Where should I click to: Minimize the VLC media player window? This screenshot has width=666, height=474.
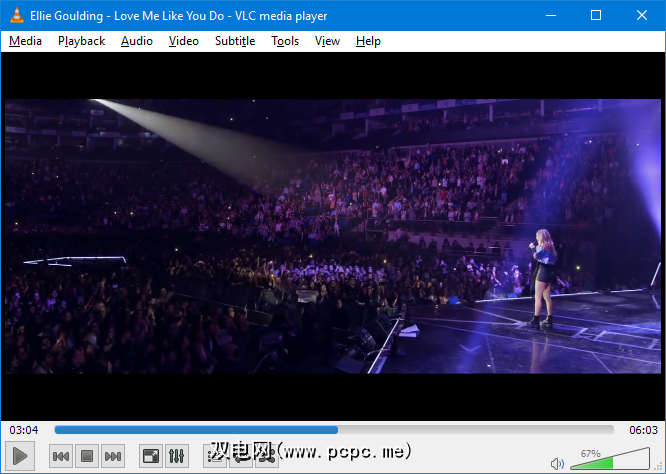(x=551, y=16)
